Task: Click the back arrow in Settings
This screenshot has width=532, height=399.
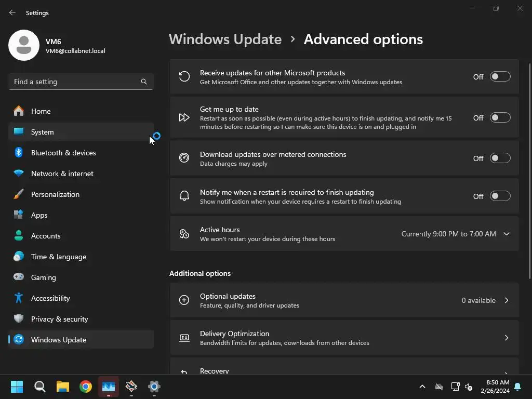Action: click(x=12, y=13)
